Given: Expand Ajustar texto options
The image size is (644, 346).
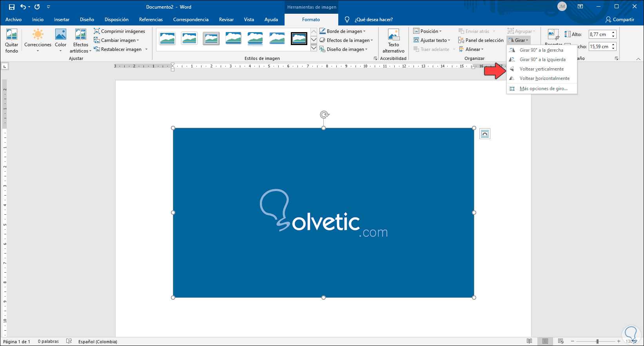Looking at the screenshot, I should tap(432, 40).
